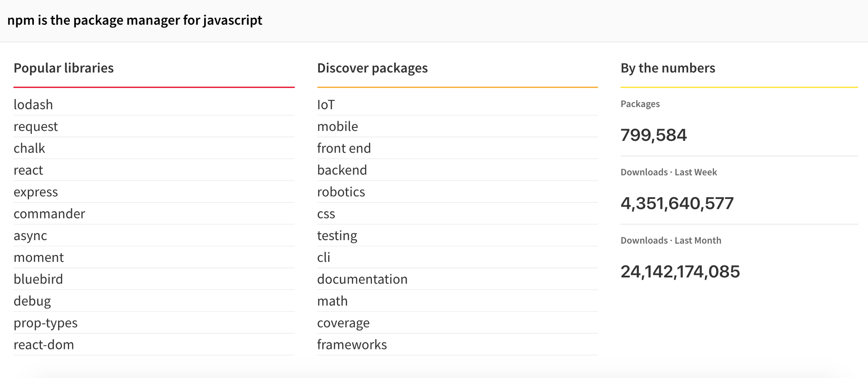Browse documentation packages category
Image resolution: width=868 pixels, height=378 pixels.
point(362,279)
